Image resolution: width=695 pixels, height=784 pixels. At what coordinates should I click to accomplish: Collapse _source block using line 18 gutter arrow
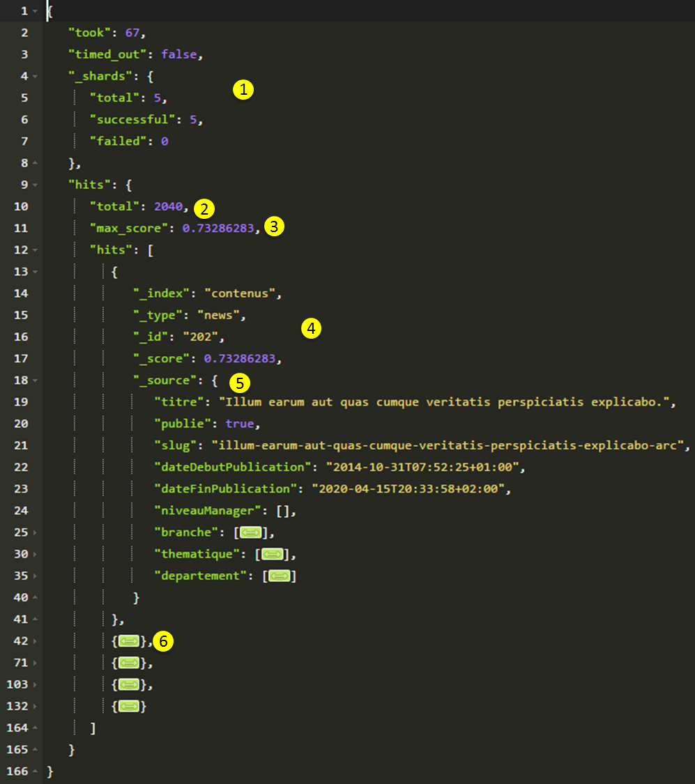(36, 381)
